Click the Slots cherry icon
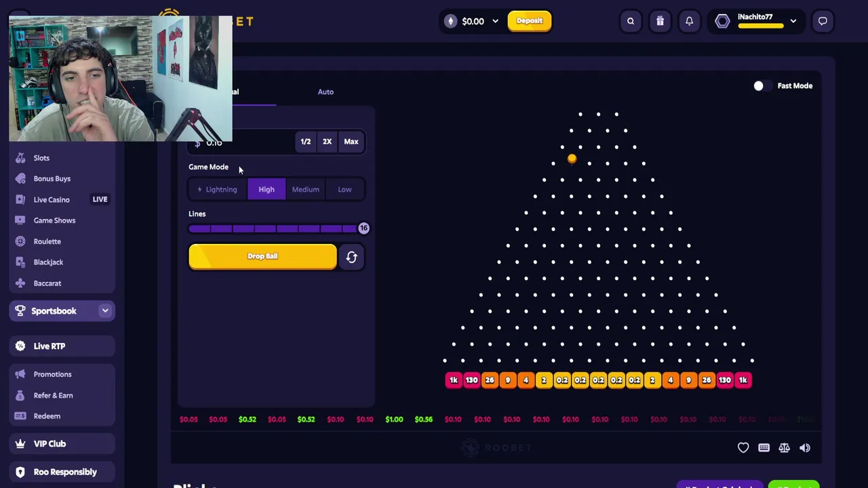The width and height of the screenshot is (868, 488). coord(20,158)
